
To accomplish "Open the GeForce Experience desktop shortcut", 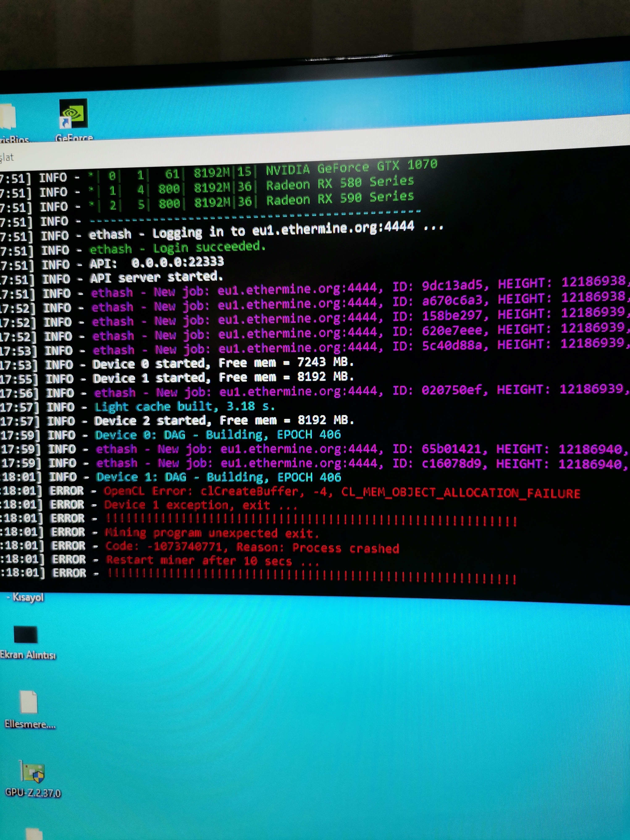I will click(73, 114).
